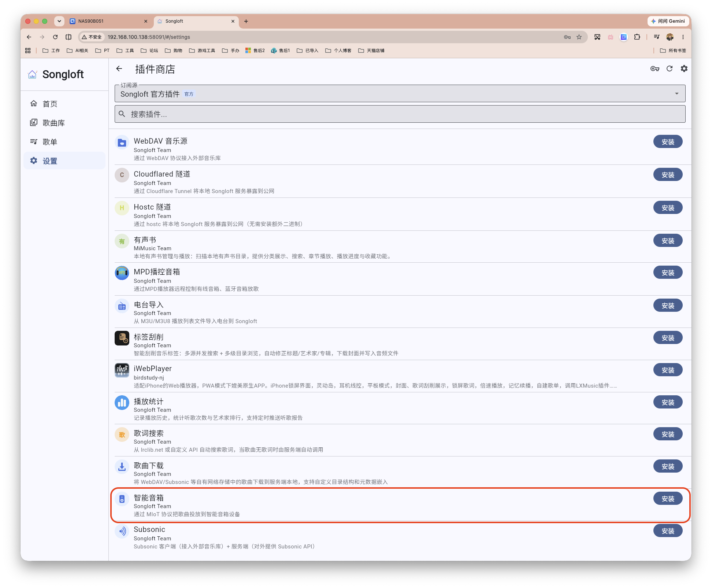
Task: Switch to the Songloft browser tab
Action: click(196, 21)
